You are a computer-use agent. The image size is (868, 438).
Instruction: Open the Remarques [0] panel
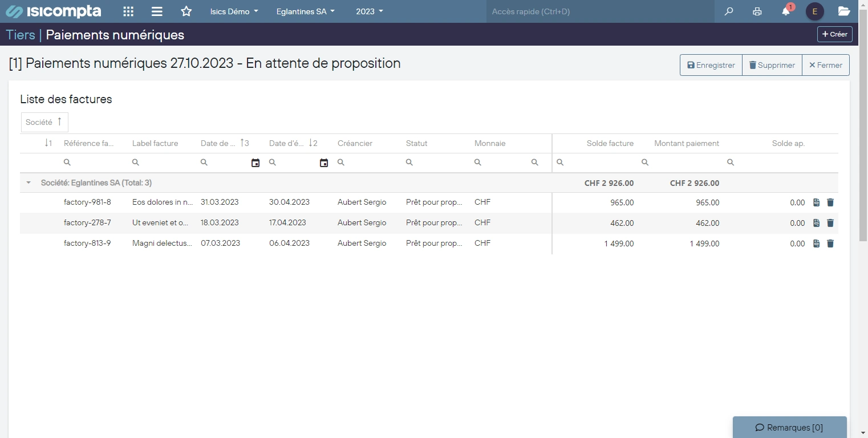(x=789, y=427)
